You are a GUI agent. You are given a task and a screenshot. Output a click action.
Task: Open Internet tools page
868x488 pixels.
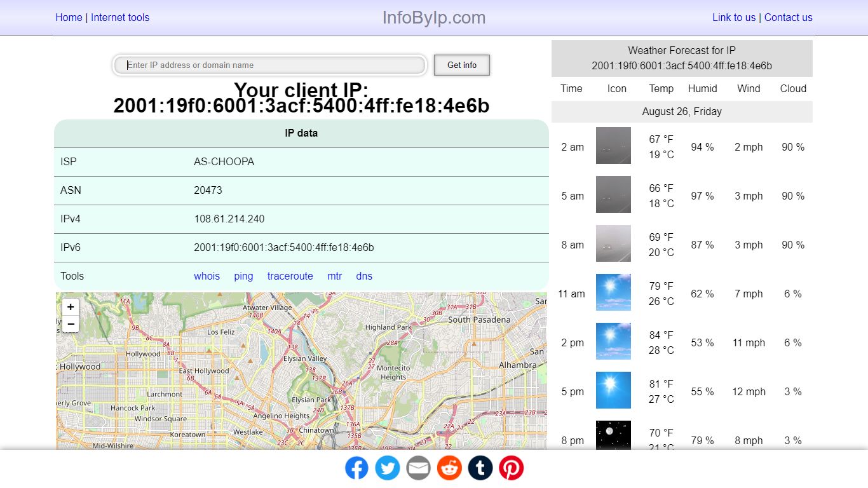click(x=120, y=18)
